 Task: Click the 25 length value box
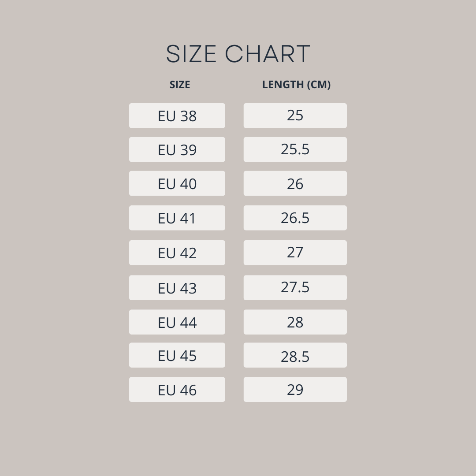pos(295,115)
